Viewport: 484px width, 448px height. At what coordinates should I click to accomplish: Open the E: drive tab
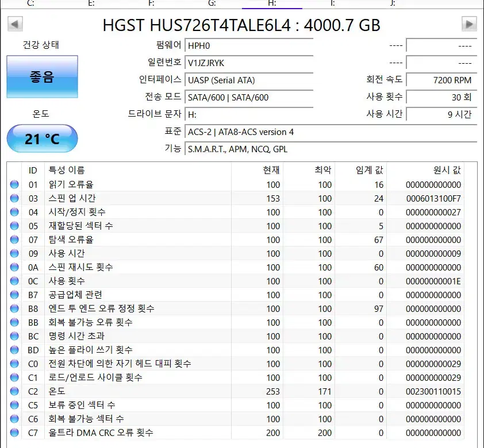(x=91, y=3)
